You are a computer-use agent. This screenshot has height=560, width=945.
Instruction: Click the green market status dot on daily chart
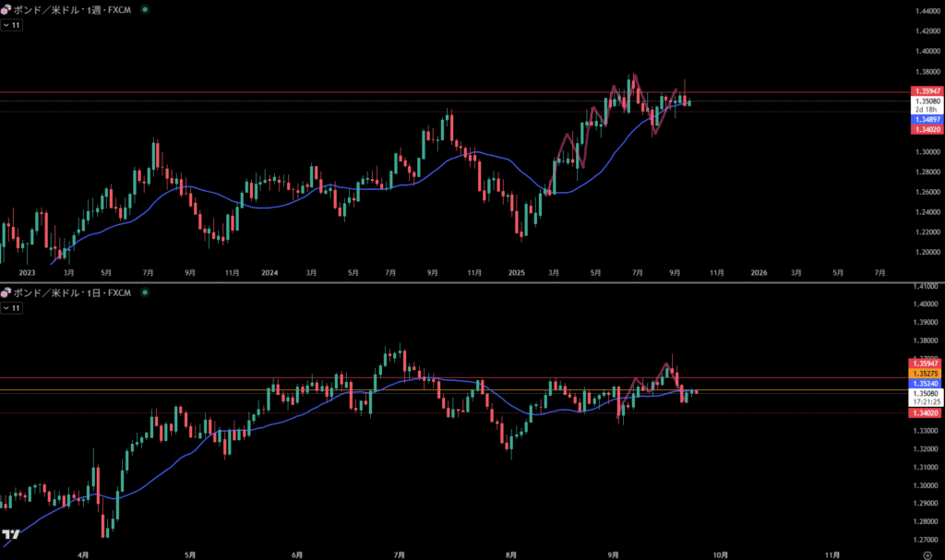tap(143, 292)
